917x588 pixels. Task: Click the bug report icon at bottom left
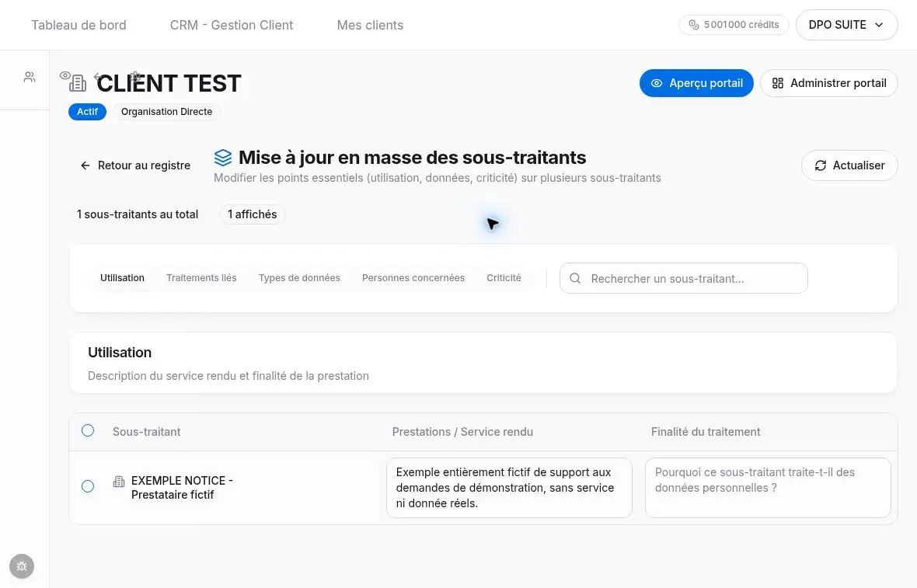(x=22, y=566)
